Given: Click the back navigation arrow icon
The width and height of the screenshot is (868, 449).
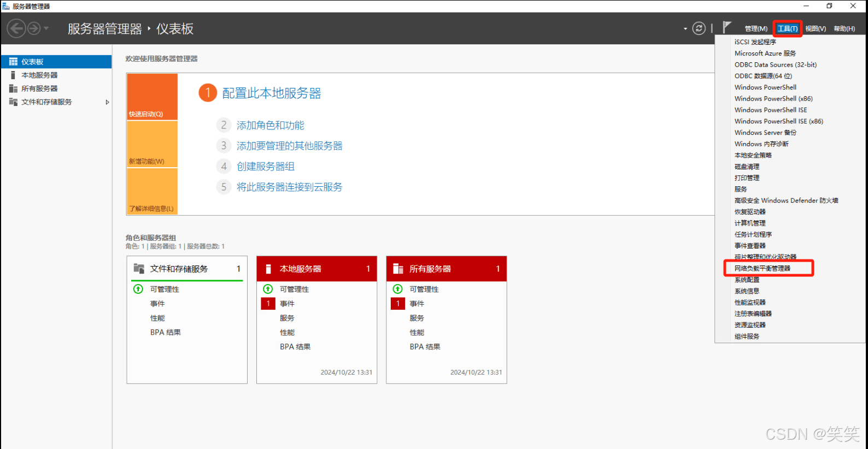Looking at the screenshot, I should [x=16, y=28].
